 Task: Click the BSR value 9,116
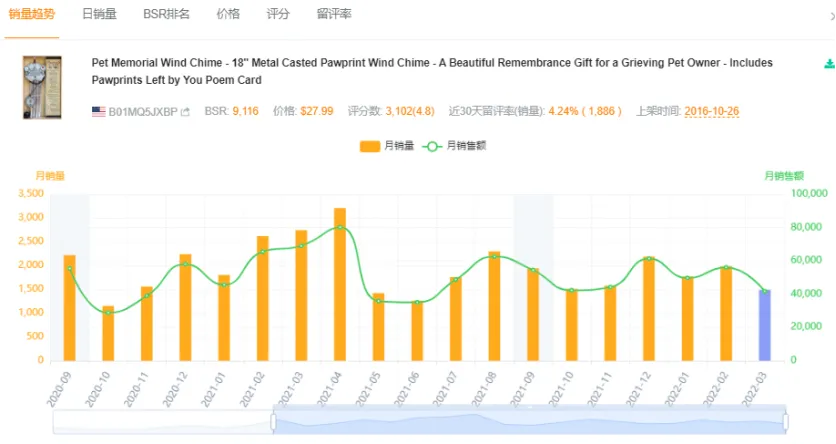245,111
